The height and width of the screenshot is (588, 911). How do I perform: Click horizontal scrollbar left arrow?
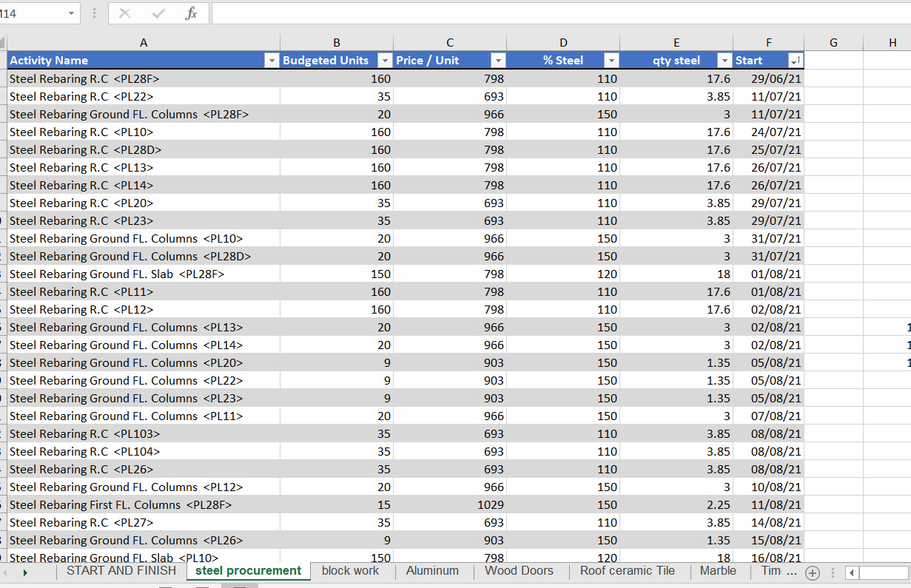853,572
